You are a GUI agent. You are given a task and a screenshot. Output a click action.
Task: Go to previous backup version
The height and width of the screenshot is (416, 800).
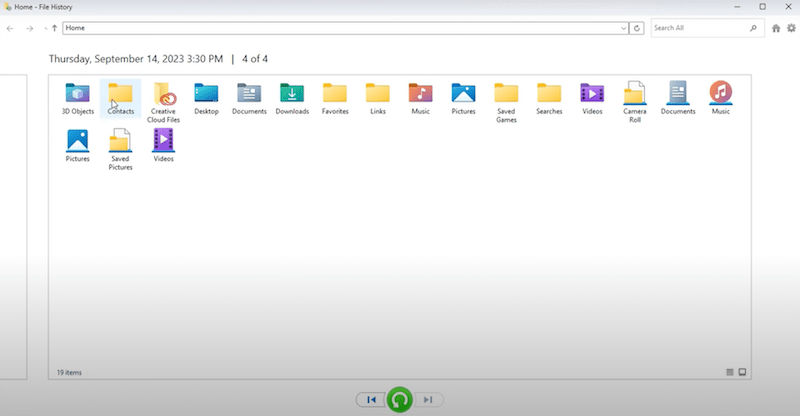tap(371, 400)
